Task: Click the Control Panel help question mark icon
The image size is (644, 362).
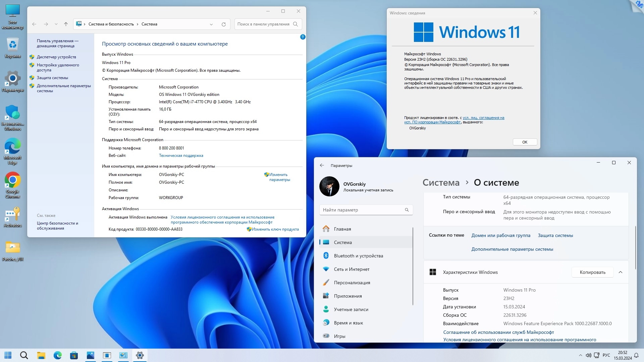Action: (303, 37)
